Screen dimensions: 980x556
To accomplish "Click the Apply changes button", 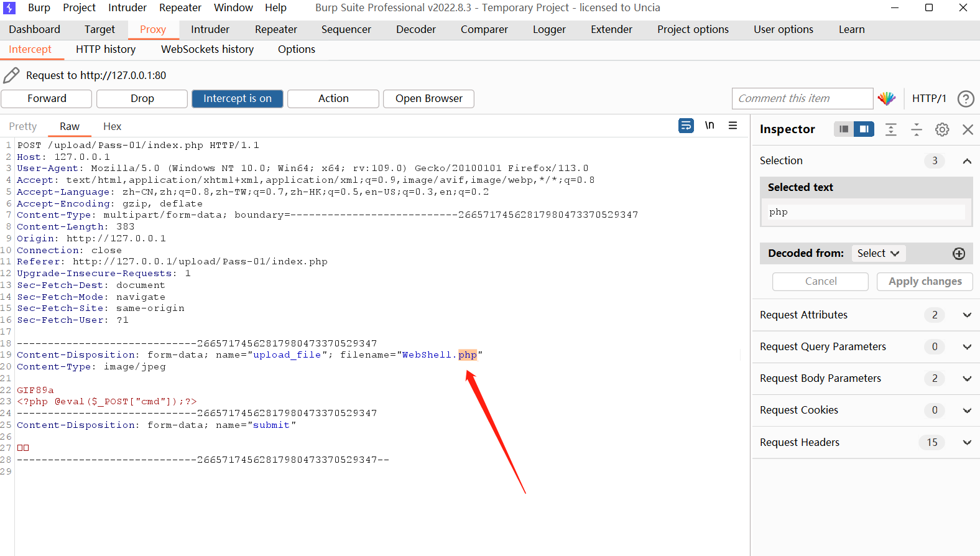I will pos(925,281).
